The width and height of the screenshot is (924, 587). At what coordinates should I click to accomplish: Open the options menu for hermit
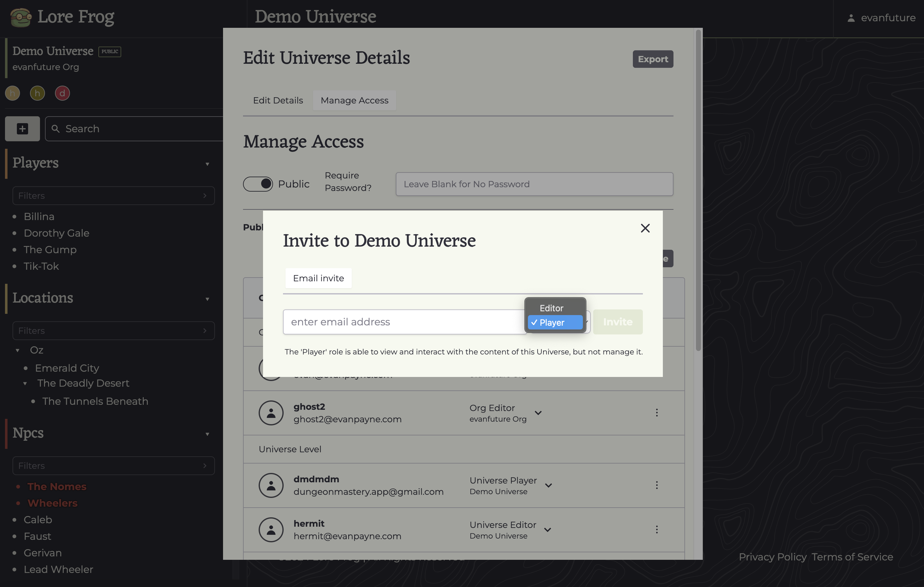tap(657, 529)
